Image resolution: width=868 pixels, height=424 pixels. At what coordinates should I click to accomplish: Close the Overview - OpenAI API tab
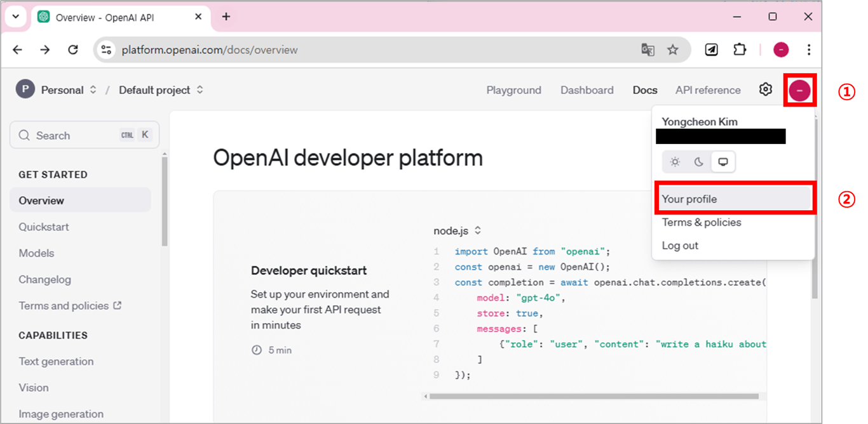coord(199,17)
